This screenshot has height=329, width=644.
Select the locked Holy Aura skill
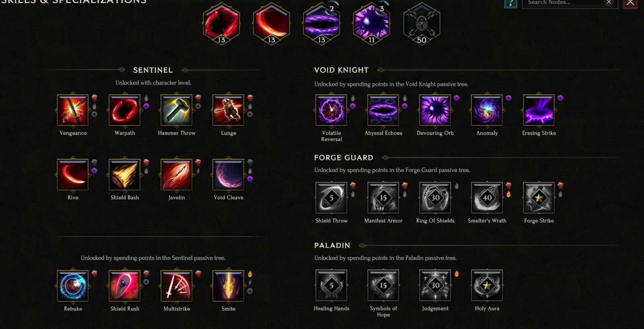pos(487,286)
